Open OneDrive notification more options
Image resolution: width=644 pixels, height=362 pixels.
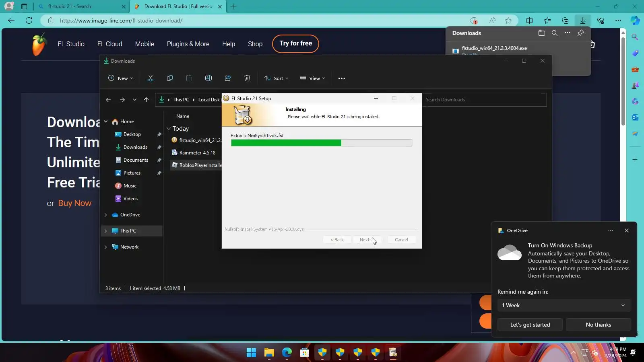[611, 230]
